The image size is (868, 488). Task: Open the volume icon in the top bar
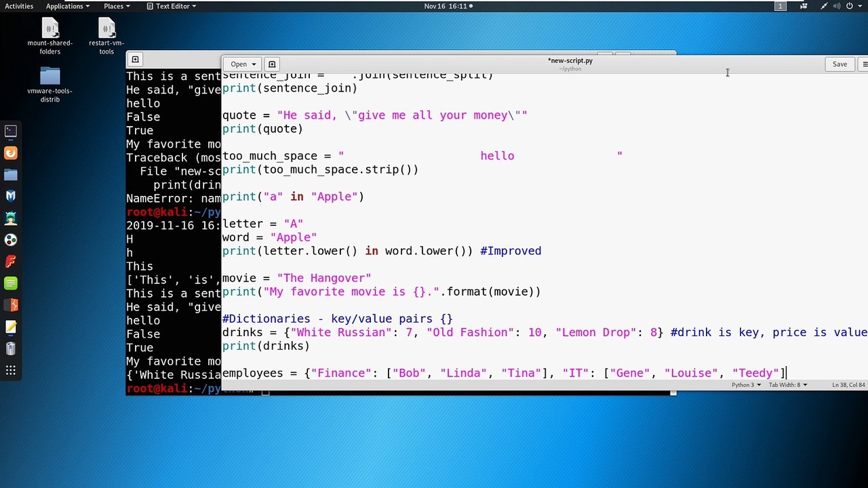click(x=836, y=6)
